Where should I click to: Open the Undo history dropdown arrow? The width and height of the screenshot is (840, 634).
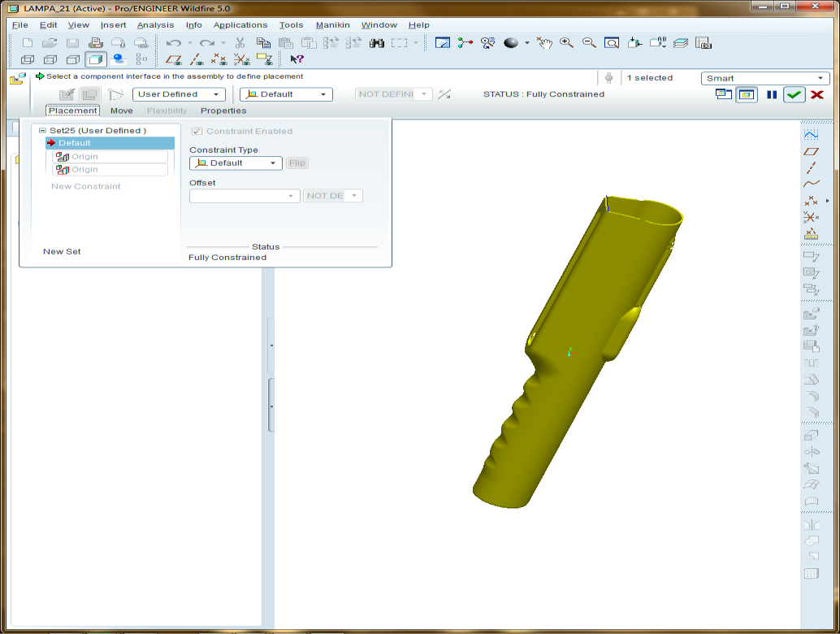(189, 43)
